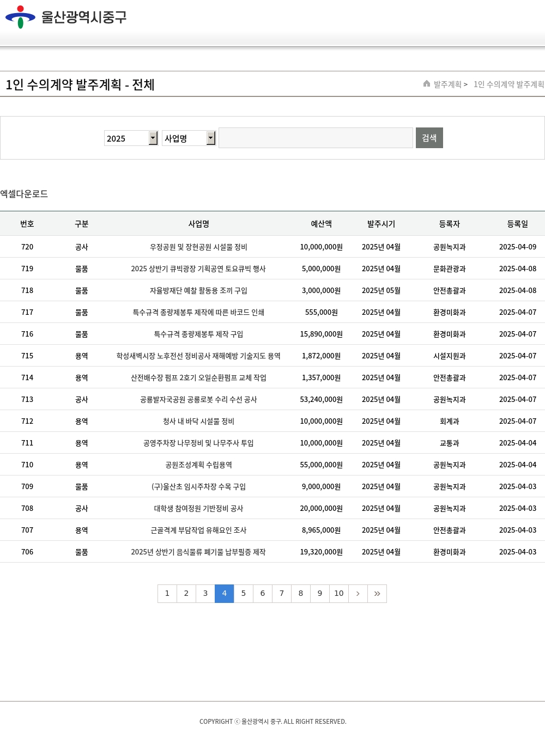This screenshot has width=545, height=756.
Task: Click the 엑셀다운로드 link
Action: 24,194
